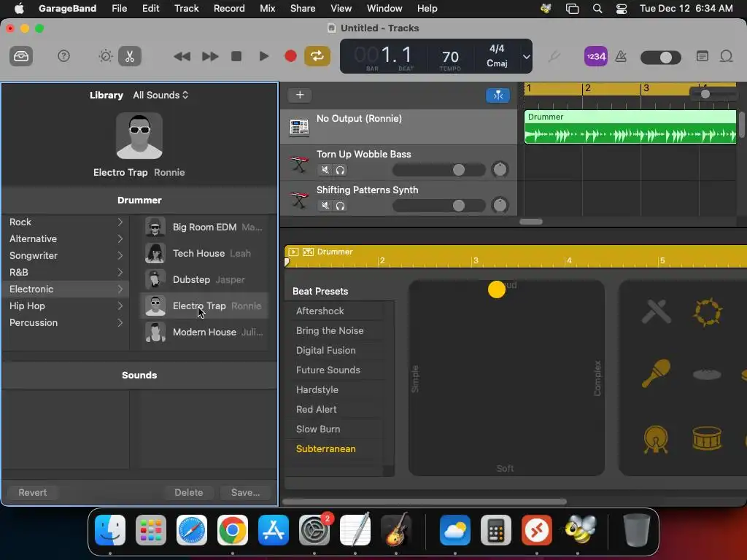
Task: Click the Save... button
Action: pyautogui.click(x=245, y=492)
